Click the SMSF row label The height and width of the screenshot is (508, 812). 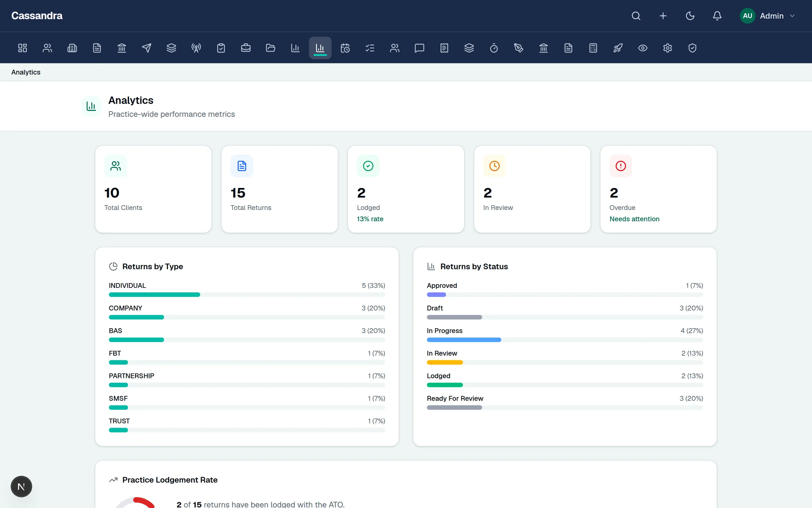tap(118, 398)
